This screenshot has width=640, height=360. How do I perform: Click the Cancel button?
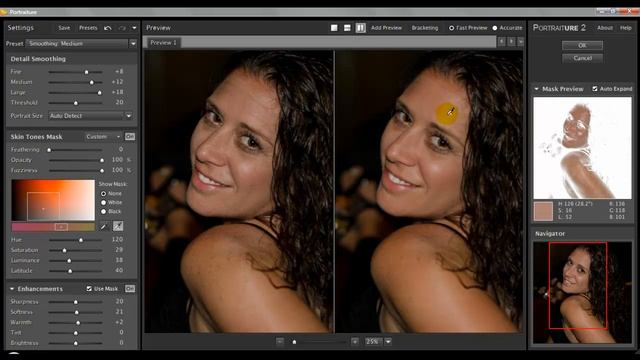point(582,58)
